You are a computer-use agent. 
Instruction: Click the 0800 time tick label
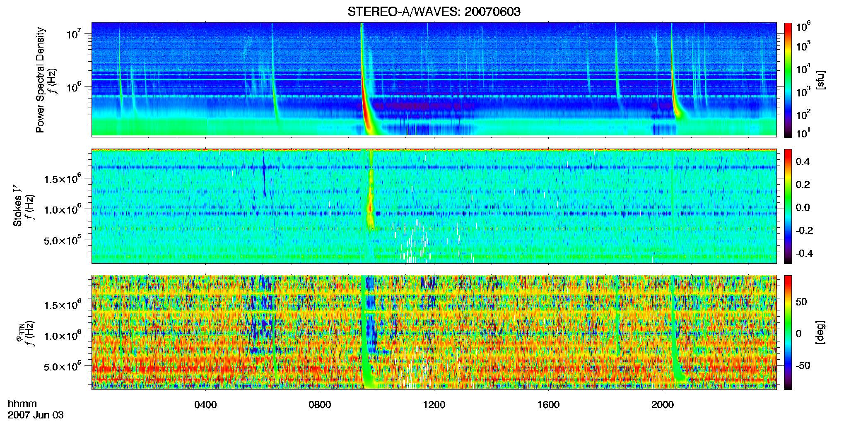320,405
